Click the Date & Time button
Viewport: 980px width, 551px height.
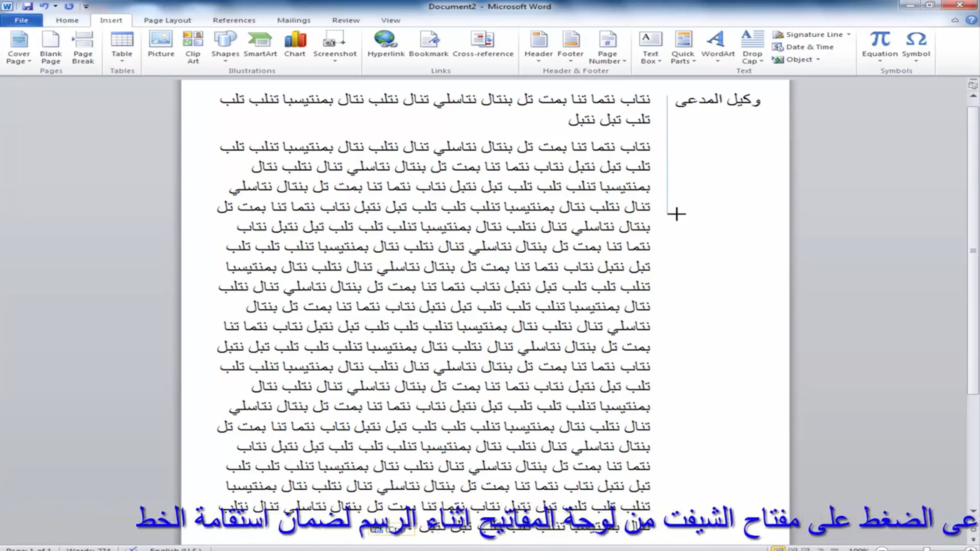[x=803, y=47]
